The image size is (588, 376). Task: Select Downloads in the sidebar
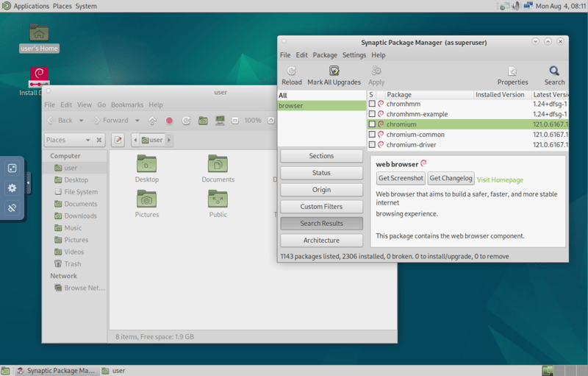tap(80, 216)
